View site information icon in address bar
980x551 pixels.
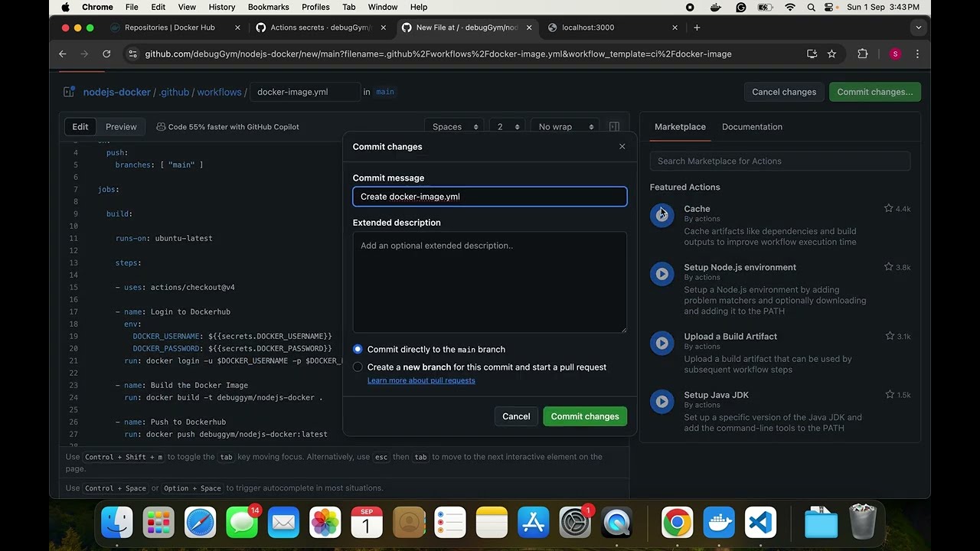132,54
